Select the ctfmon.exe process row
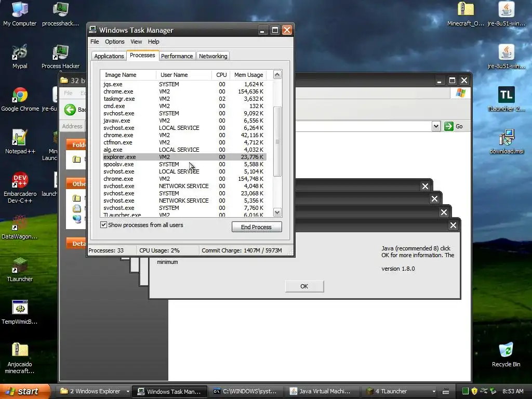Screen dimensions: 532x399 (184, 142)
